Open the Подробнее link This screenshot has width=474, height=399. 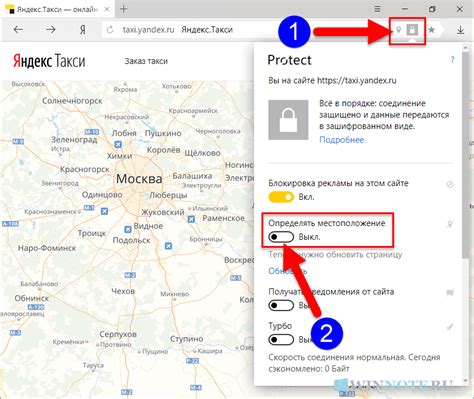coord(341,140)
